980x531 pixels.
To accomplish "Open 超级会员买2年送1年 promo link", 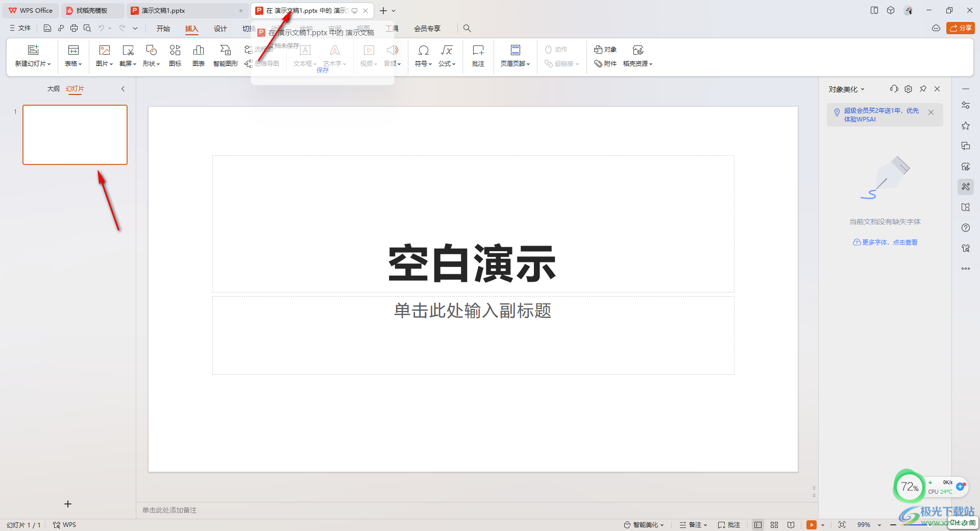I will pos(881,115).
